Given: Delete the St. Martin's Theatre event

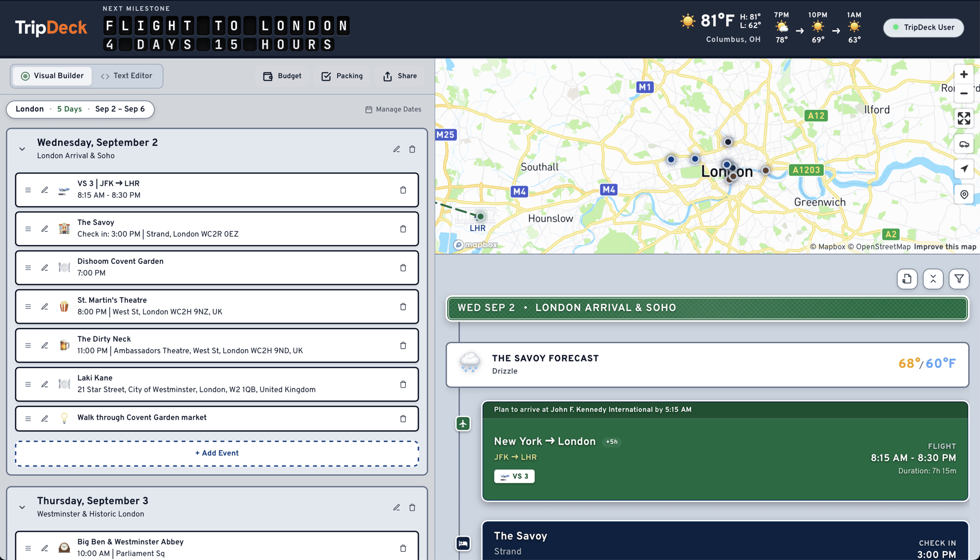Looking at the screenshot, I should tap(403, 306).
